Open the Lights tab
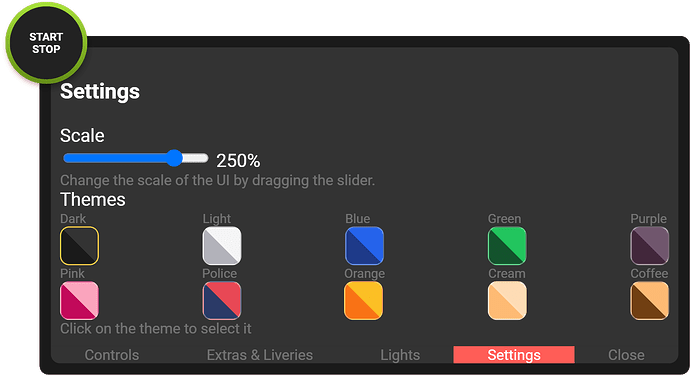This screenshot has height=375, width=690. [x=400, y=355]
